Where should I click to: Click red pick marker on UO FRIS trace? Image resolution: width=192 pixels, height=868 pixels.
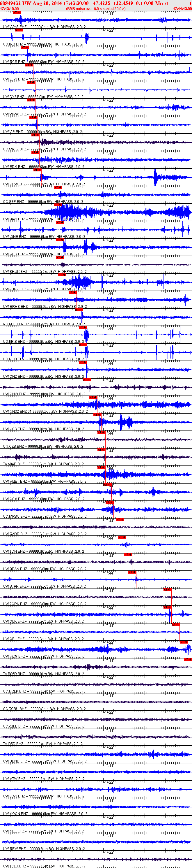pos(83,328)
